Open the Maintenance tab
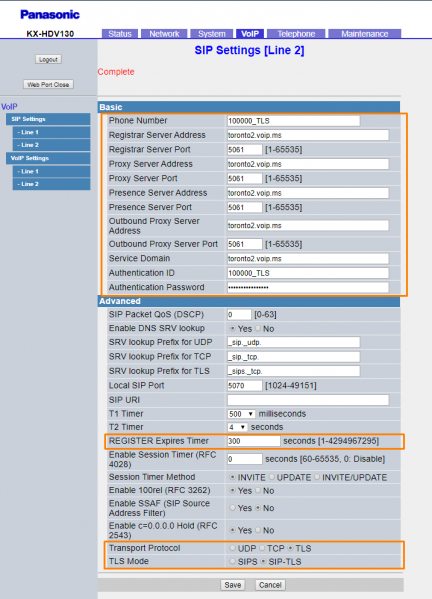Screen dimensions: 432x599 pyautogui.click(x=364, y=34)
